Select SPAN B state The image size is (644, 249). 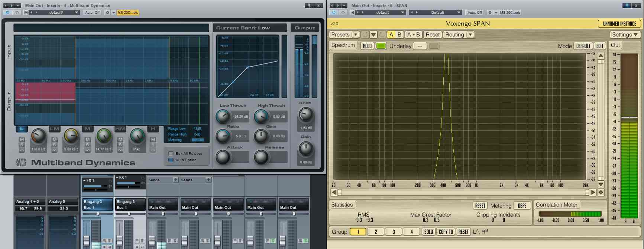coord(399,35)
